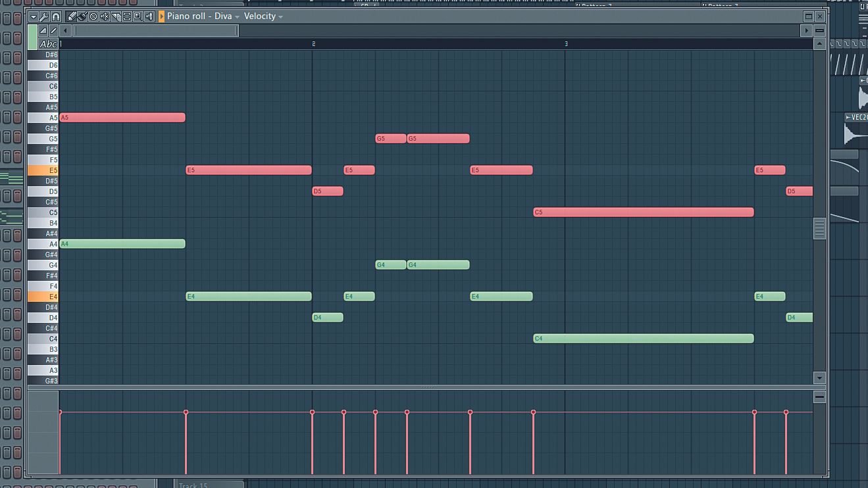Open the wrench tools menu
The width and height of the screenshot is (868, 488).
[44, 16]
